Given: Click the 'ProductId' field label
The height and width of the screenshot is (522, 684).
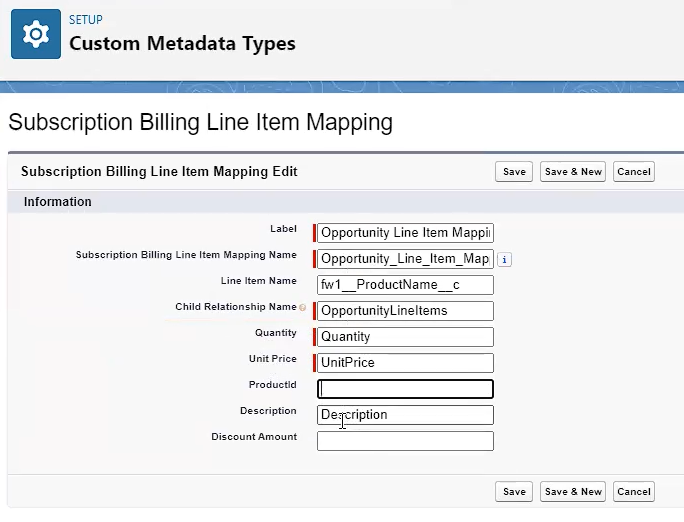Looking at the screenshot, I should [273, 385].
